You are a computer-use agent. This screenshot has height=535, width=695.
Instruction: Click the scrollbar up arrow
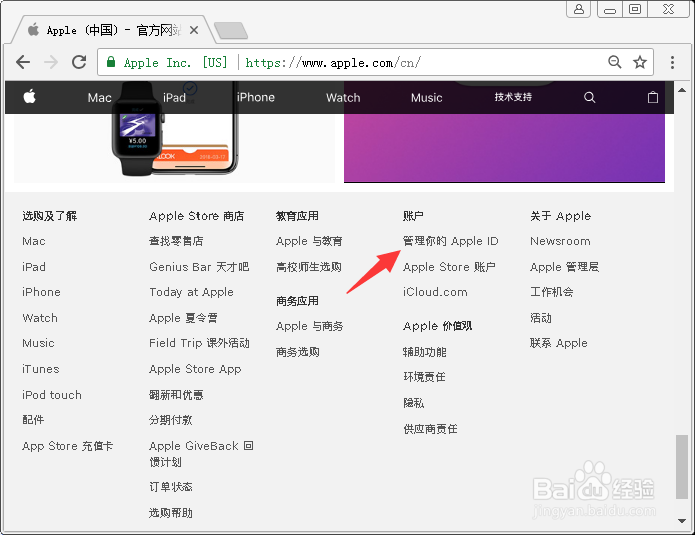coord(682,90)
